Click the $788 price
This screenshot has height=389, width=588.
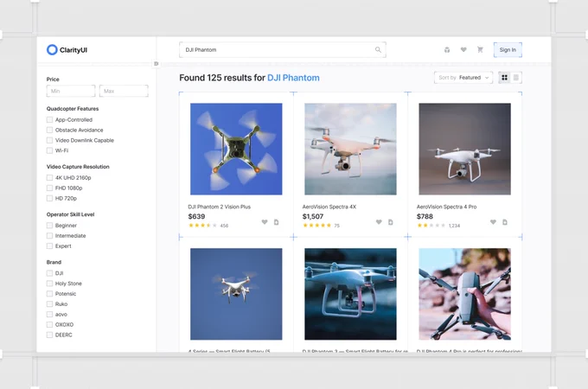click(x=425, y=216)
